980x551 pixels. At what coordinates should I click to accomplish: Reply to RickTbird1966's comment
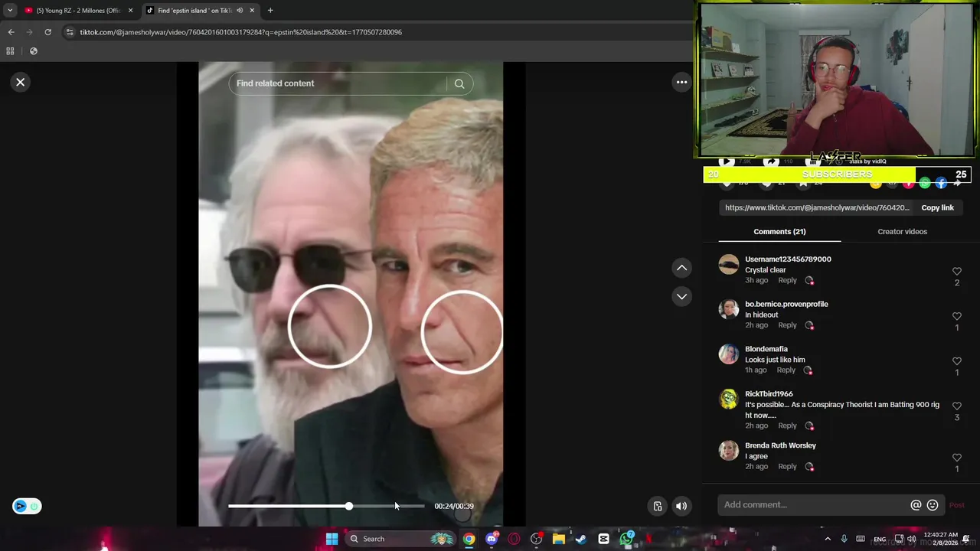point(787,425)
